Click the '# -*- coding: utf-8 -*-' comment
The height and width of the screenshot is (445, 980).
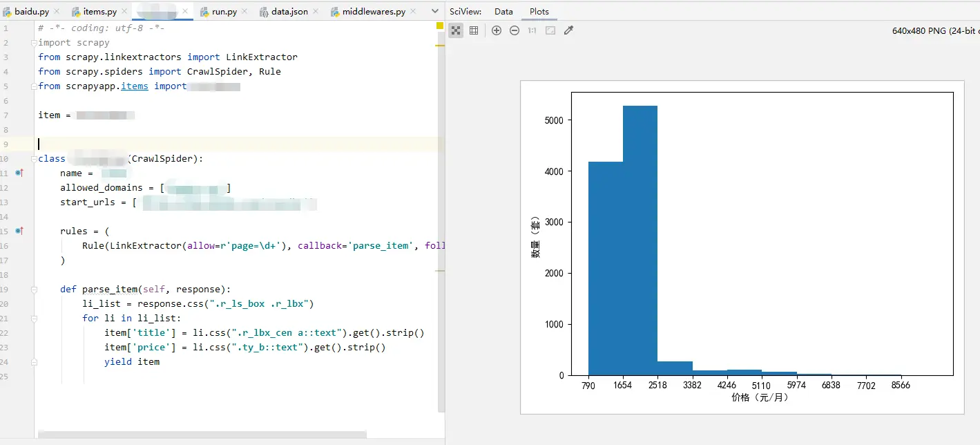[102, 28]
